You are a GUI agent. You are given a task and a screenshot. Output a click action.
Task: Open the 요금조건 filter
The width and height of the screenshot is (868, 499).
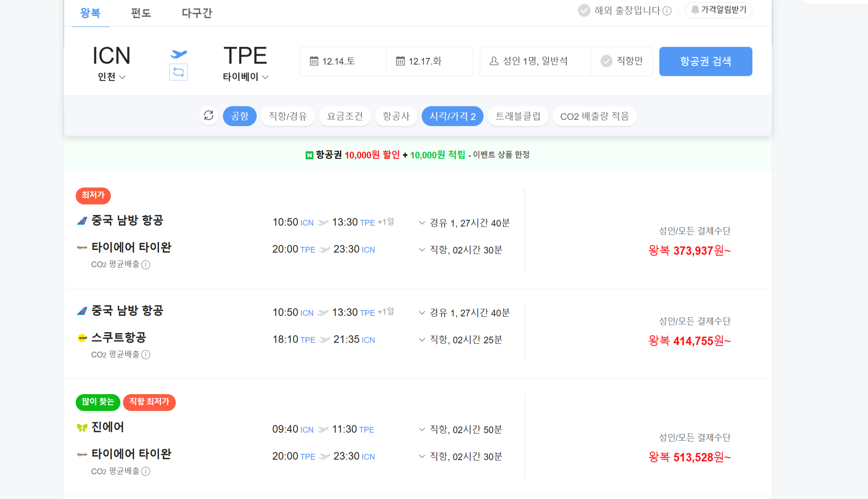coord(345,116)
